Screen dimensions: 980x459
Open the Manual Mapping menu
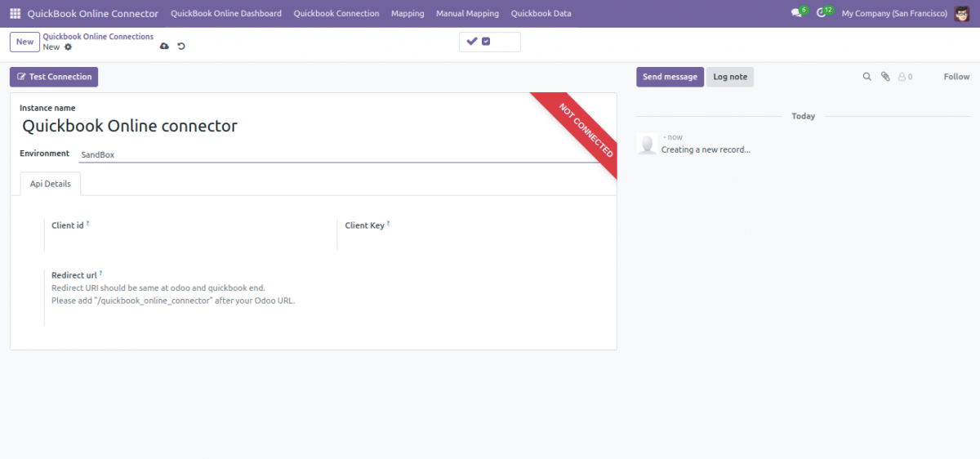pyautogui.click(x=467, y=14)
